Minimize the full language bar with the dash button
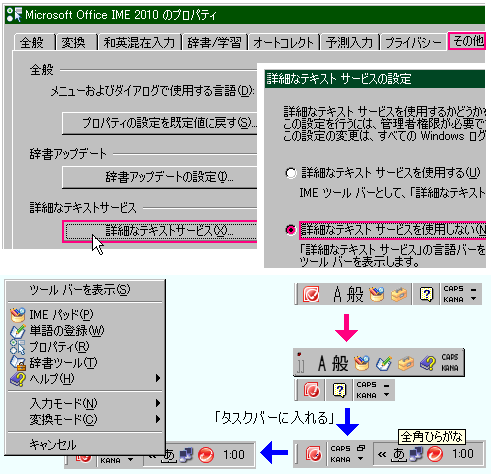This screenshot has height=474, width=494. (473, 289)
